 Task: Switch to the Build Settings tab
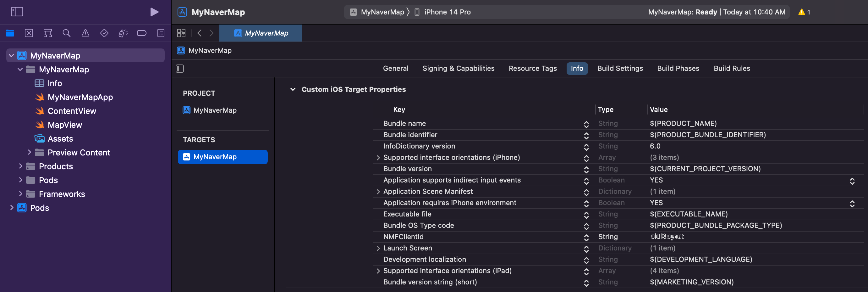tap(620, 69)
